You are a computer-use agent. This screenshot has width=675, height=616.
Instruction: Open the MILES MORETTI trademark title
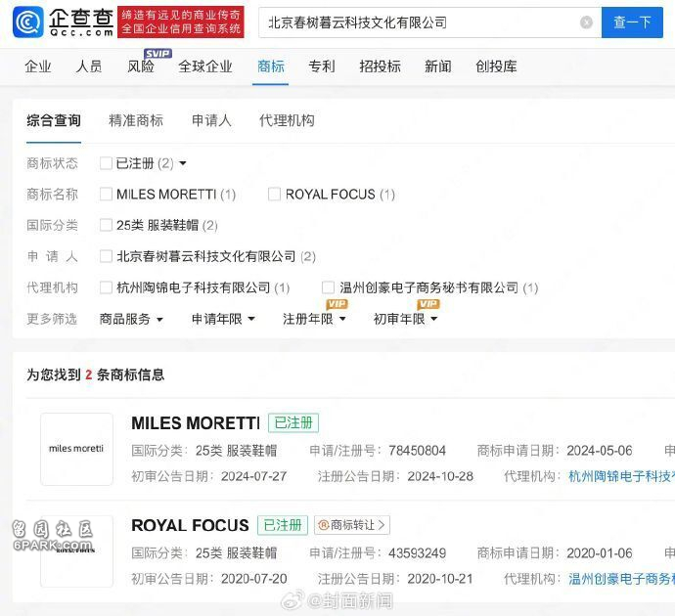point(196,423)
